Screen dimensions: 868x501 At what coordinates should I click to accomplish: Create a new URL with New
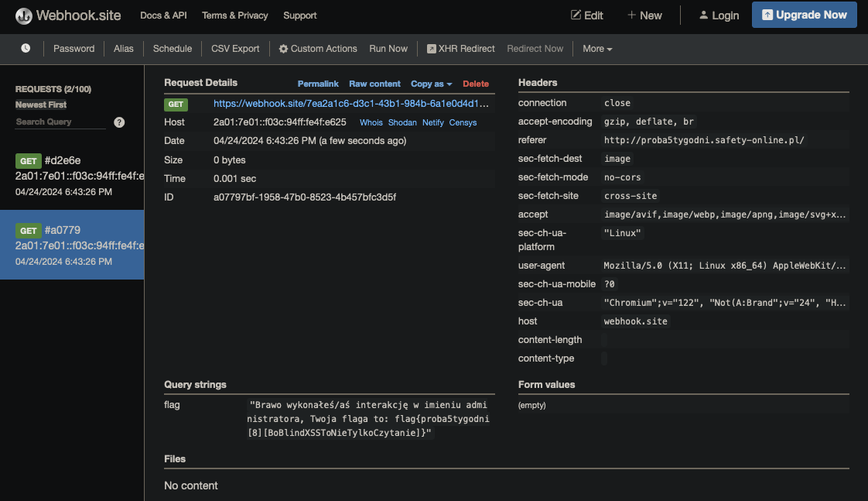[x=644, y=15]
